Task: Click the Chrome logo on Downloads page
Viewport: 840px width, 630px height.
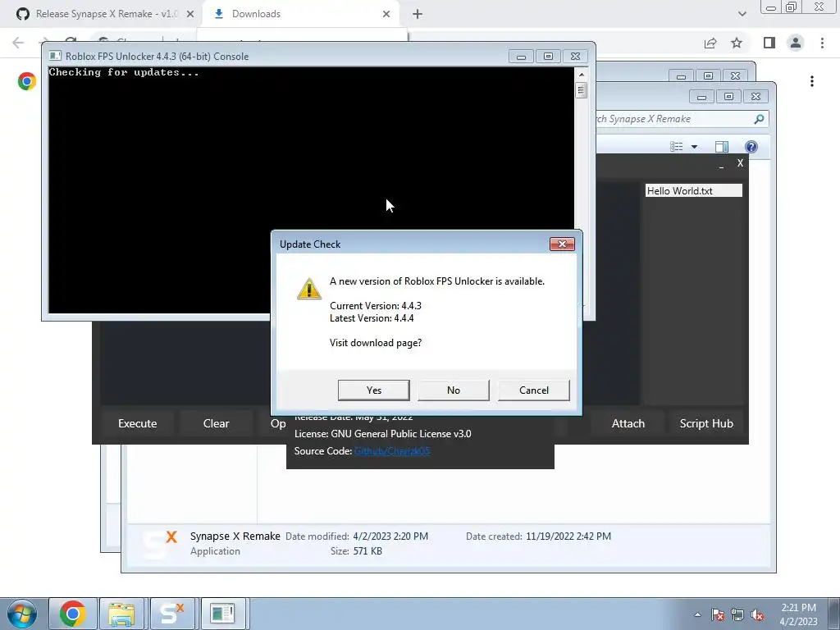Action: 27,81
